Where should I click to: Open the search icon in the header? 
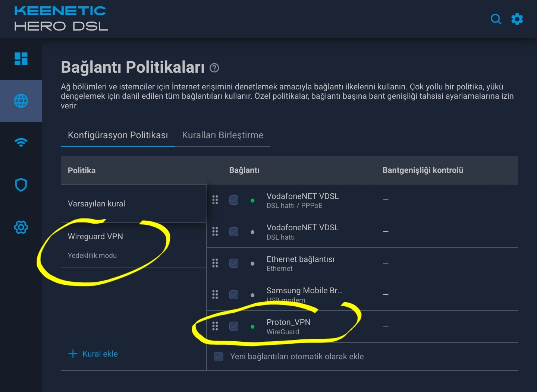[x=496, y=19]
